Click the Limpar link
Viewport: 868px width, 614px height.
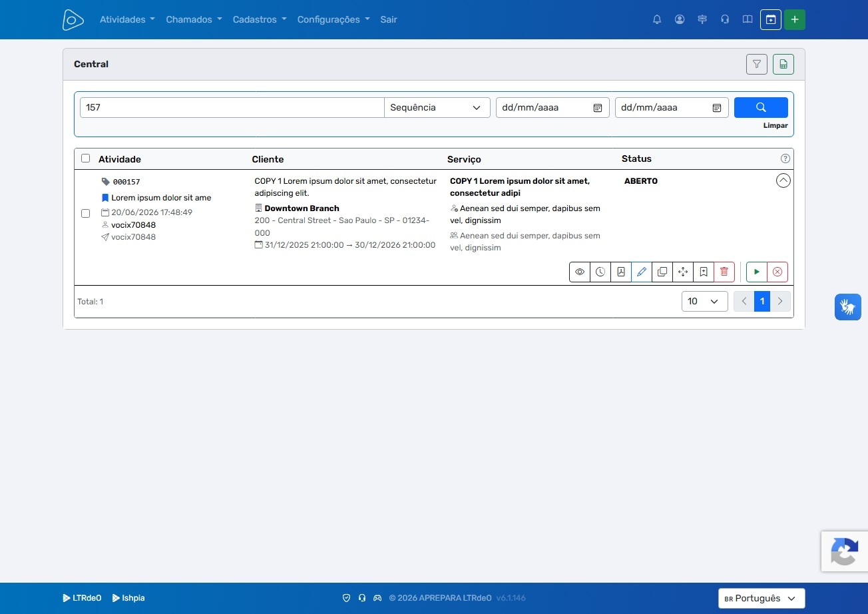(x=775, y=125)
